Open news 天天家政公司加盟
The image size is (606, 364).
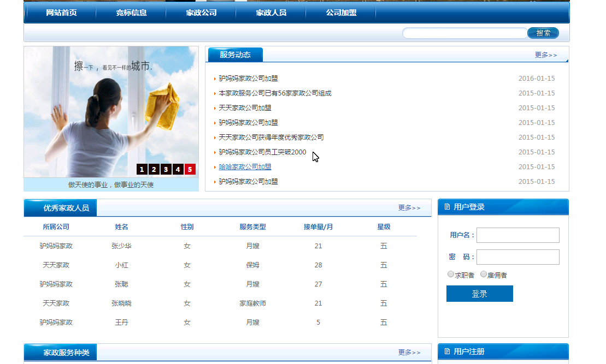[x=245, y=108]
